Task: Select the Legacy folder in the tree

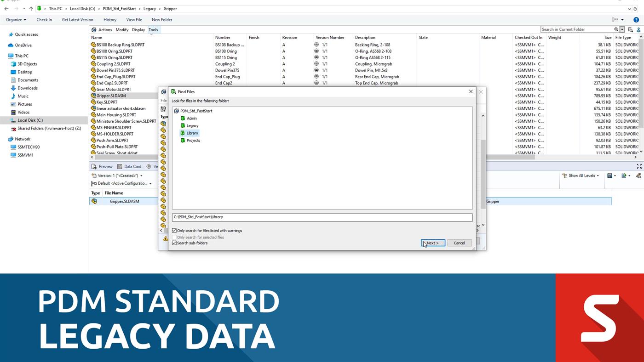Action: (192, 126)
